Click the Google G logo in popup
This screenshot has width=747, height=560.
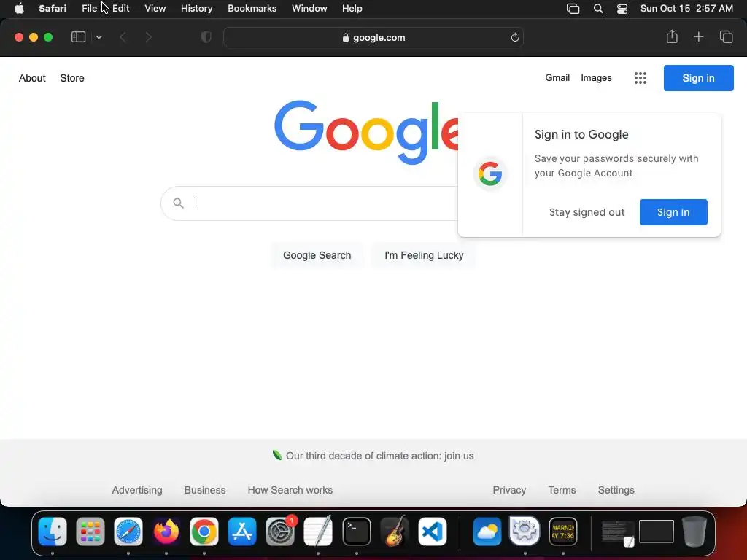click(490, 174)
